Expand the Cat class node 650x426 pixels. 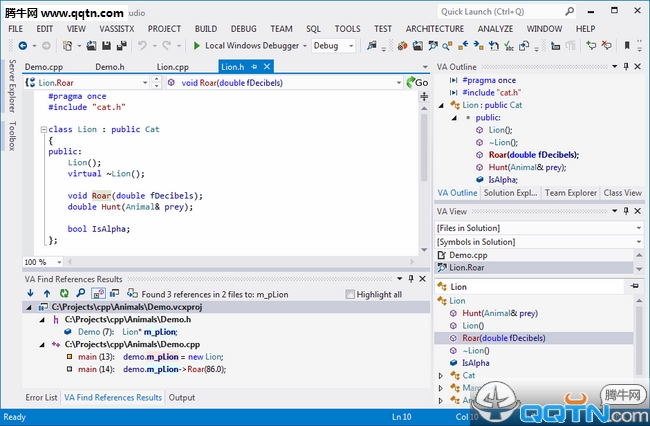pos(441,376)
